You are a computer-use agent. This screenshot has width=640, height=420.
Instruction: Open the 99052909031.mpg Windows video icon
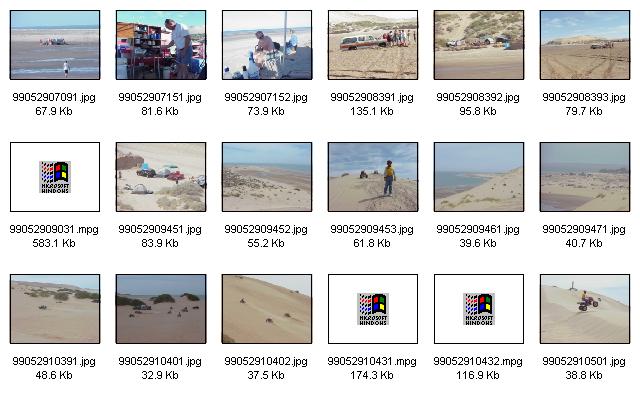coord(55,177)
